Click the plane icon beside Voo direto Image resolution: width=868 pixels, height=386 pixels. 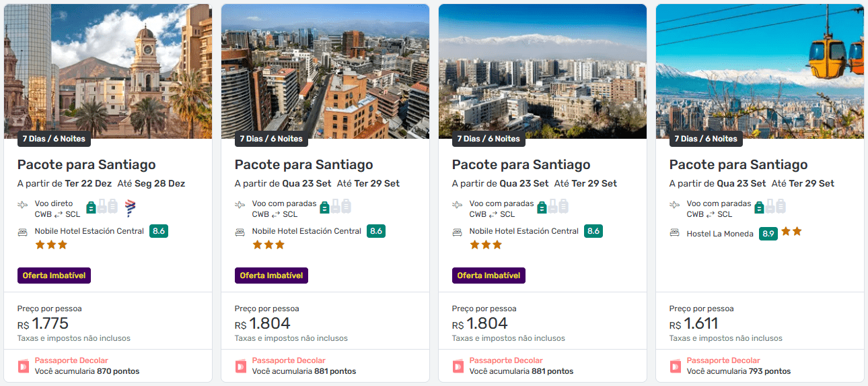24,205
